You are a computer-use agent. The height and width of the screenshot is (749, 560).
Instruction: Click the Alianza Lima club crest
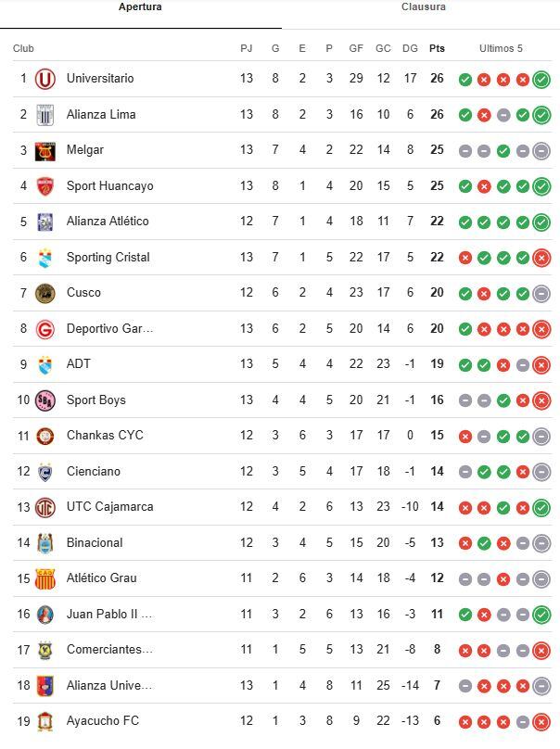[x=45, y=115]
